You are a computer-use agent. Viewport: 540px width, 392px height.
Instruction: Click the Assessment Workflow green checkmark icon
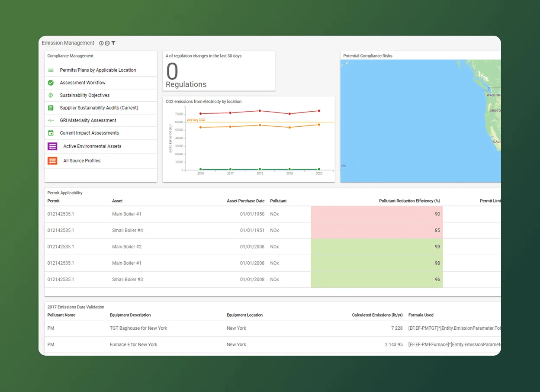51,83
